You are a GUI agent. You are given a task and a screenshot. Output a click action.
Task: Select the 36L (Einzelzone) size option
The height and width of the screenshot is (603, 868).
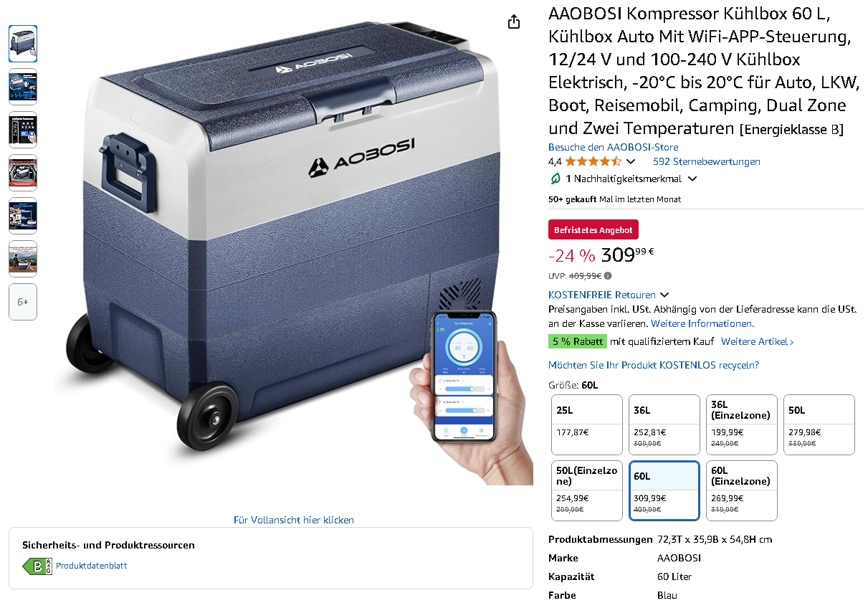742,424
